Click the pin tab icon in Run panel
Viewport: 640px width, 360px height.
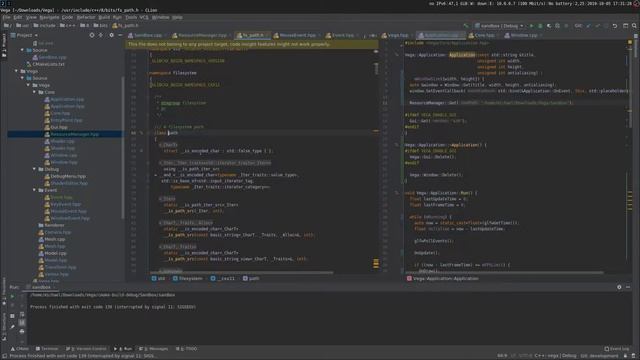(x=12, y=327)
